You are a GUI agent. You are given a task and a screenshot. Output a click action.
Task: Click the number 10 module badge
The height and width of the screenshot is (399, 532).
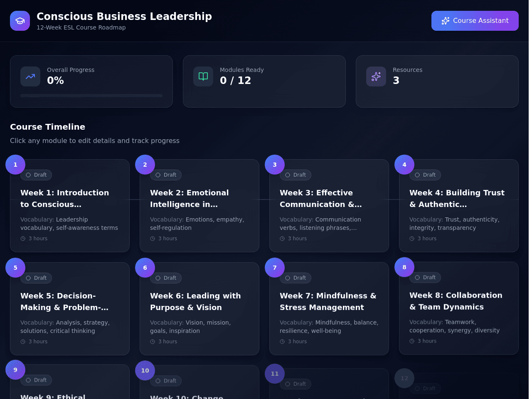(x=145, y=370)
